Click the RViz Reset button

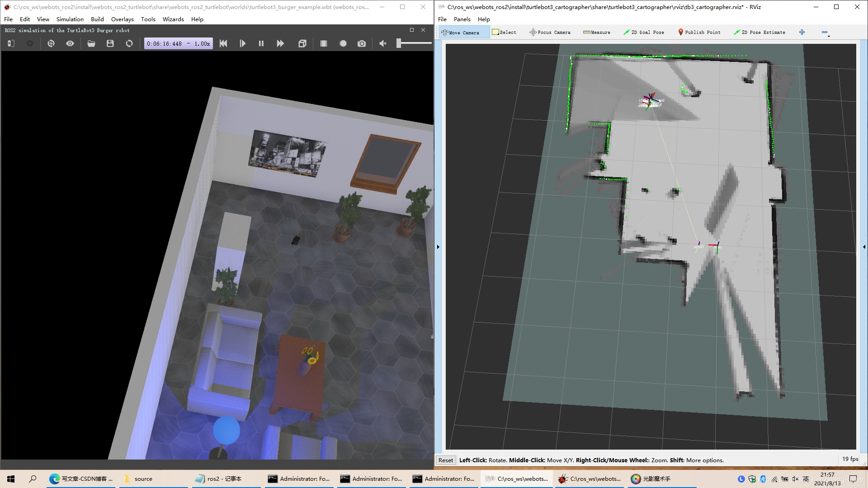tap(445, 460)
